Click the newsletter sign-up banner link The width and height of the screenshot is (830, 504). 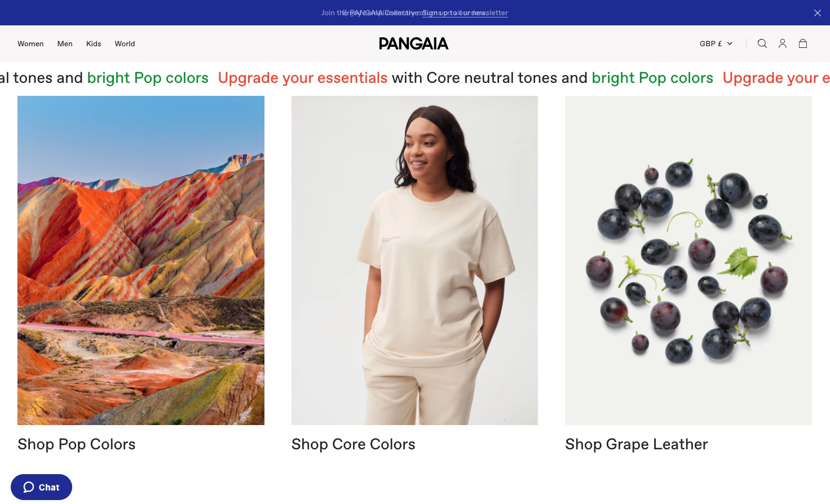pyautogui.click(x=465, y=13)
